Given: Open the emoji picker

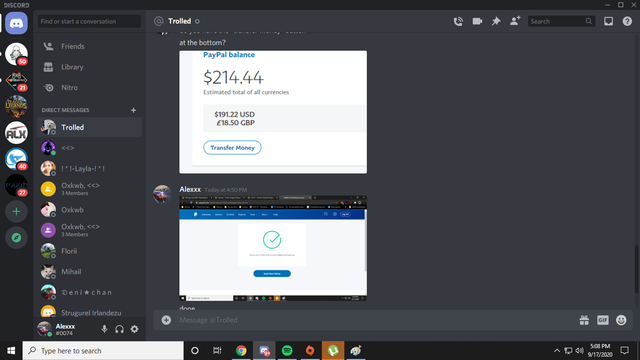Looking at the screenshot, I should [x=621, y=320].
